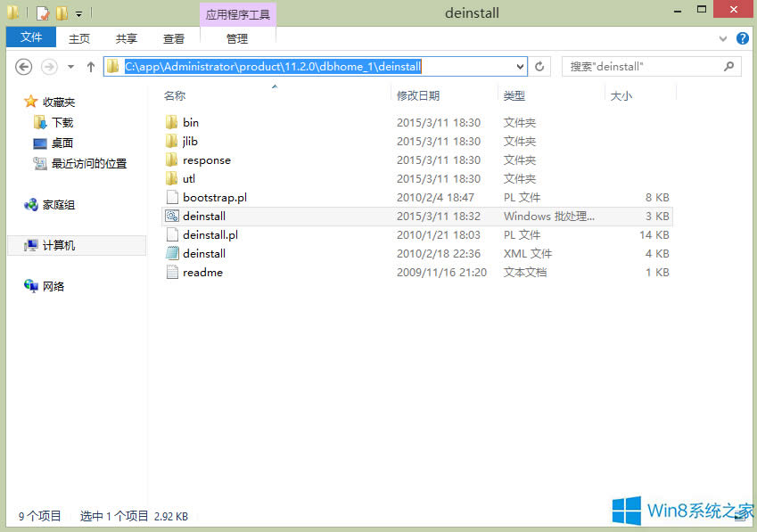Open the bin folder
Image resolution: width=757 pixels, height=532 pixels.
point(190,122)
